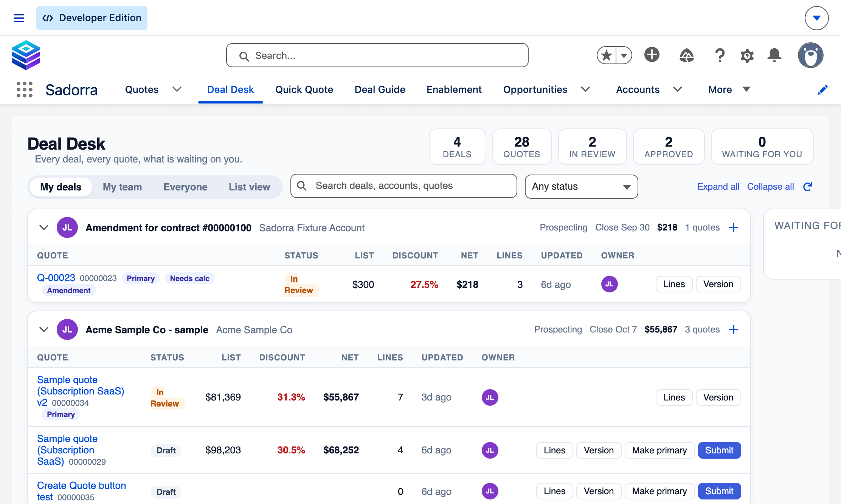
Task: Select the My deals filter
Action: click(x=61, y=187)
